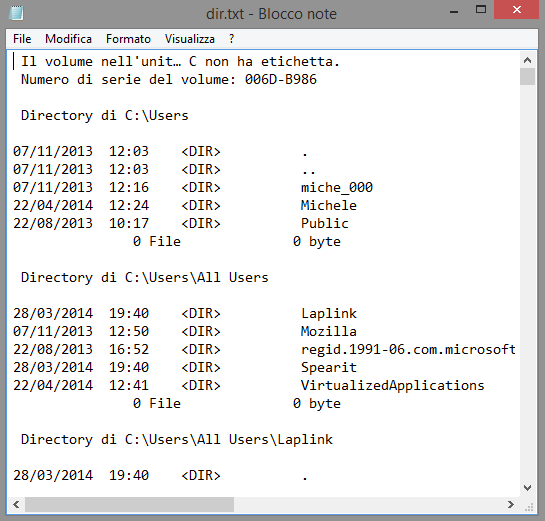Screen dimensions: 545x521
Task: Click folder name 'miche_000'
Action: 337,188
